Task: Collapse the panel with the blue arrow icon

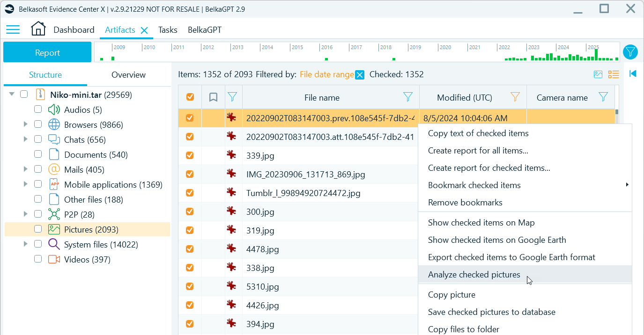Action: click(632, 73)
